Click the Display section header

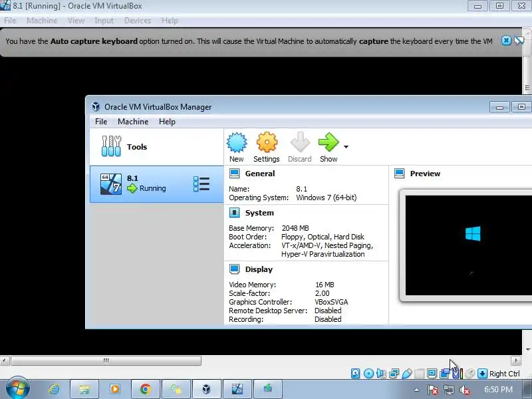click(259, 269)
